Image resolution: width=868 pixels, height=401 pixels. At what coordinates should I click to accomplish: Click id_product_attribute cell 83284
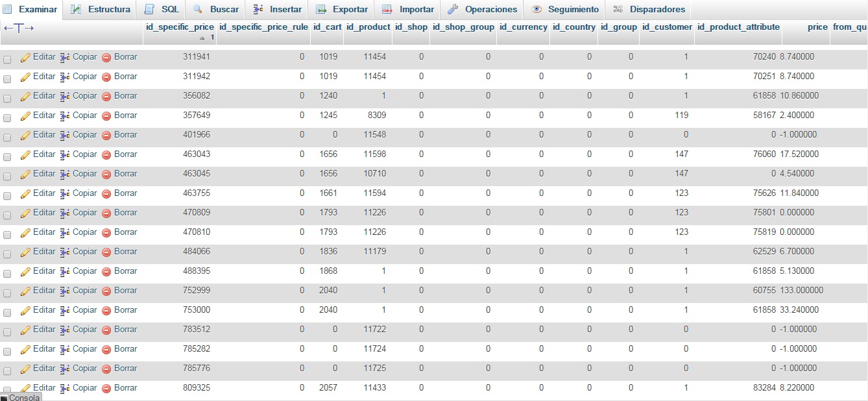pyautogui.click(x=764, y=387)
